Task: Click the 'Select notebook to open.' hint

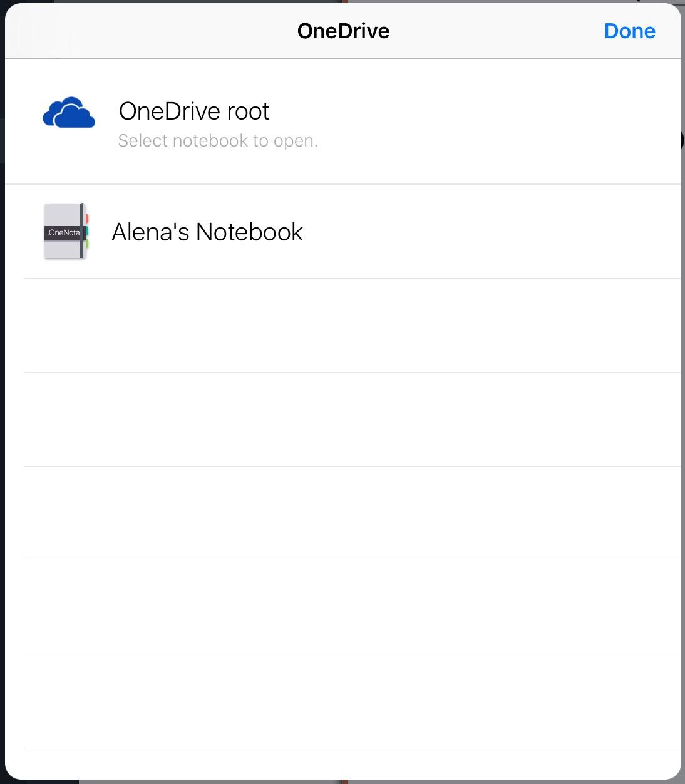Action: point(218,141)
